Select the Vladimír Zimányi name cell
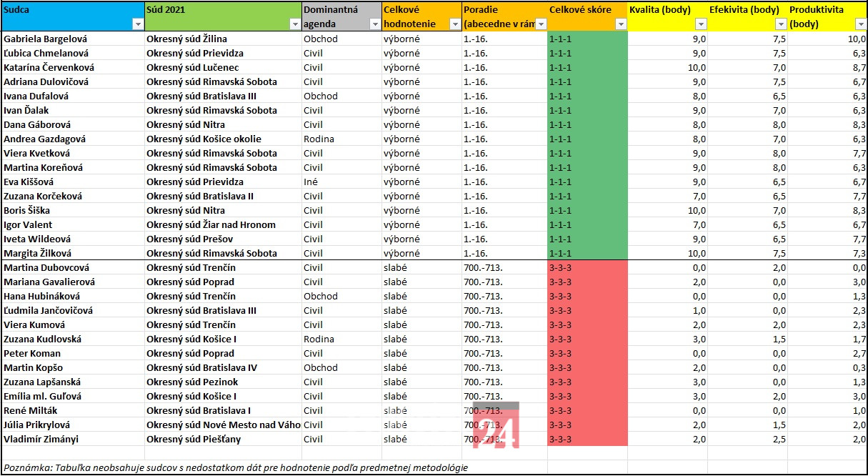 [41, 439]
